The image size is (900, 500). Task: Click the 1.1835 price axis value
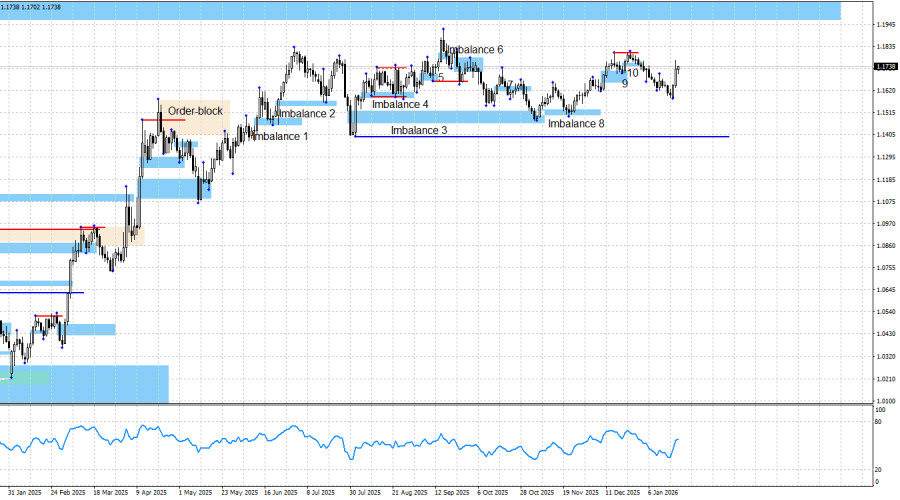coord(886,46)
